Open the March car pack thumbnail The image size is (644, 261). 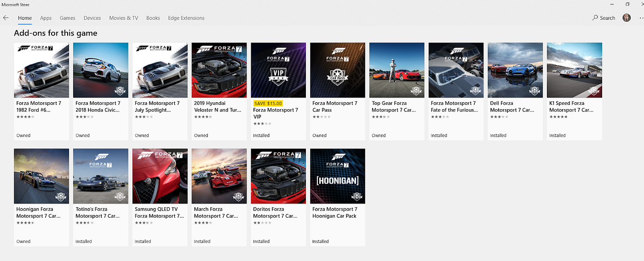click(219, 176)
